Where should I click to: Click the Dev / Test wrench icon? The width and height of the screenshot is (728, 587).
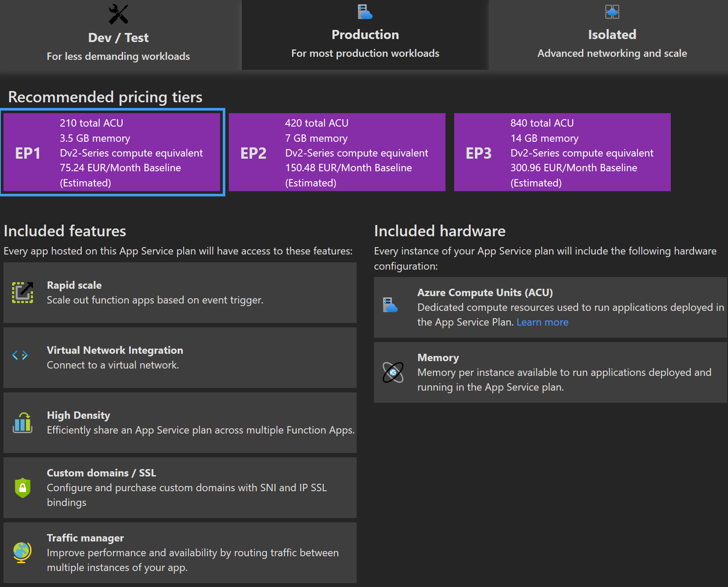click(118, 14)
